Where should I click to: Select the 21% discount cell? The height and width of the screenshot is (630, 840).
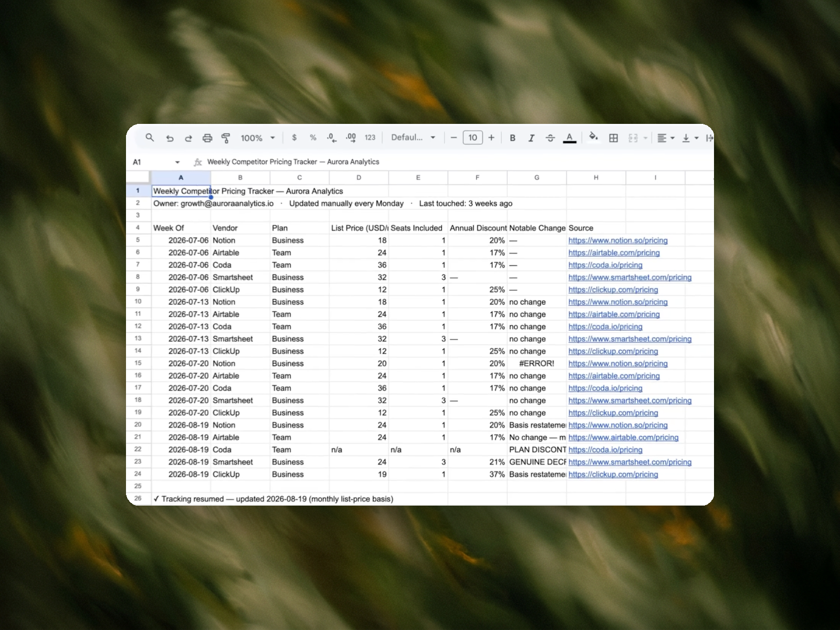click(477, 462)
